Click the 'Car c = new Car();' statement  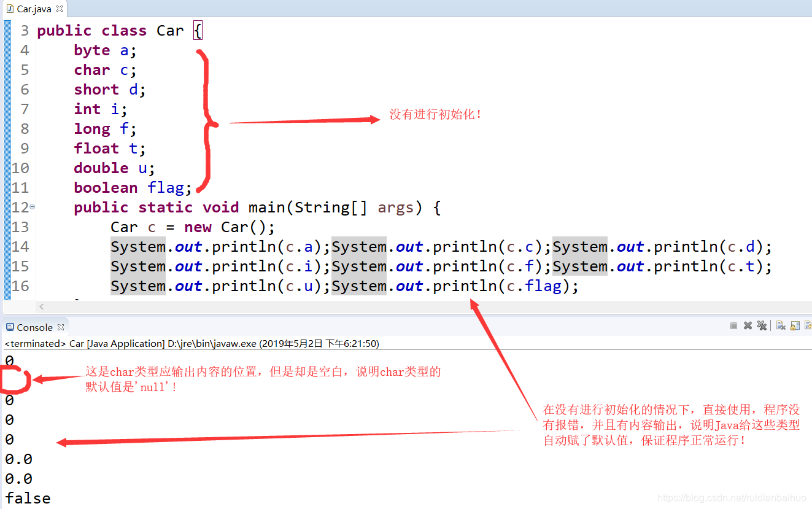(x=193, y=227)
